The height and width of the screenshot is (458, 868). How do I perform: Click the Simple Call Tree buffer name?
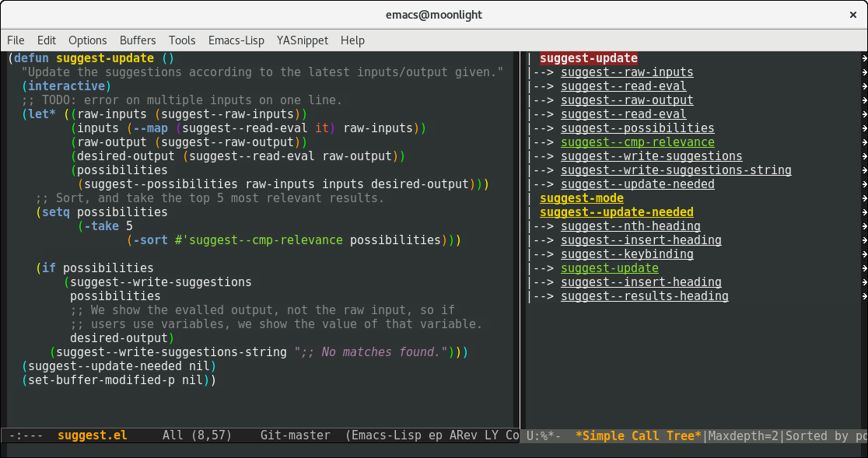tap(639, 435)
